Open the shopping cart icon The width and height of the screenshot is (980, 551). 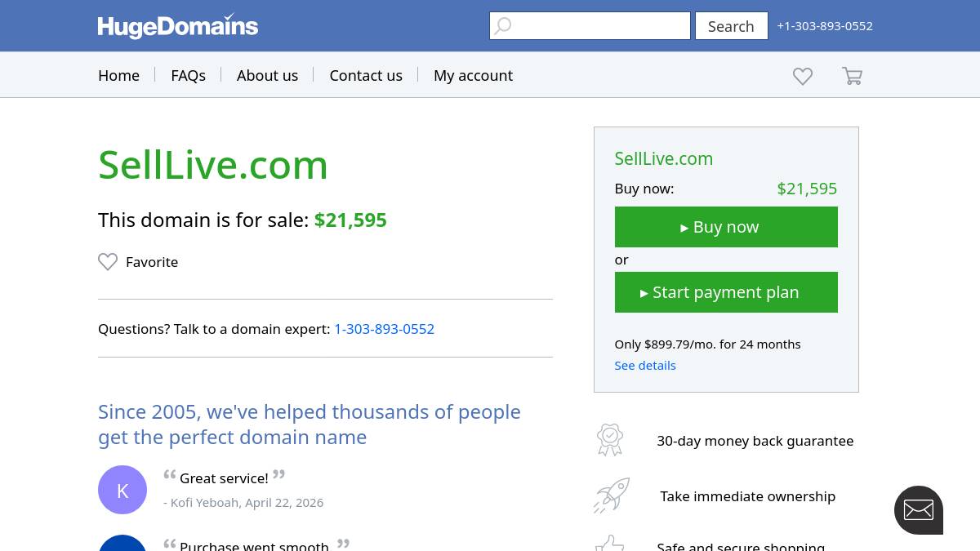(852, 76)
